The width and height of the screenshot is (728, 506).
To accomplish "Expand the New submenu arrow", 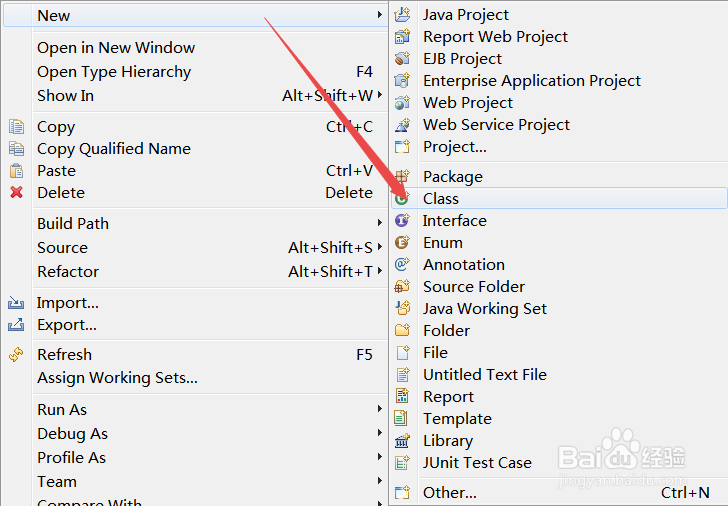I will pyautogui.click(x=380, y=16).
